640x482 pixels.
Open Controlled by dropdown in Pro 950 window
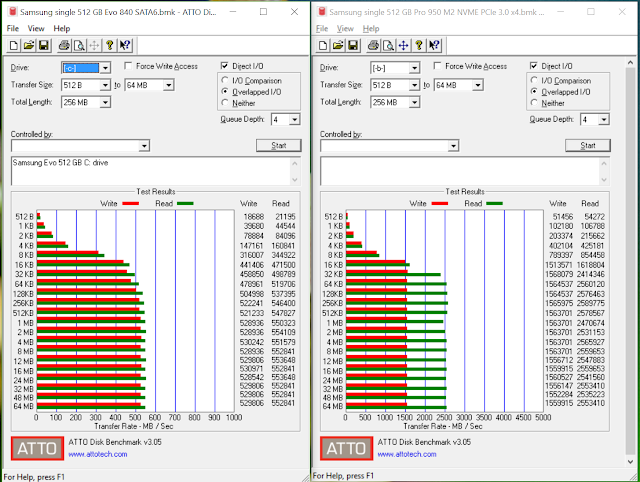(x=453, y=146)
